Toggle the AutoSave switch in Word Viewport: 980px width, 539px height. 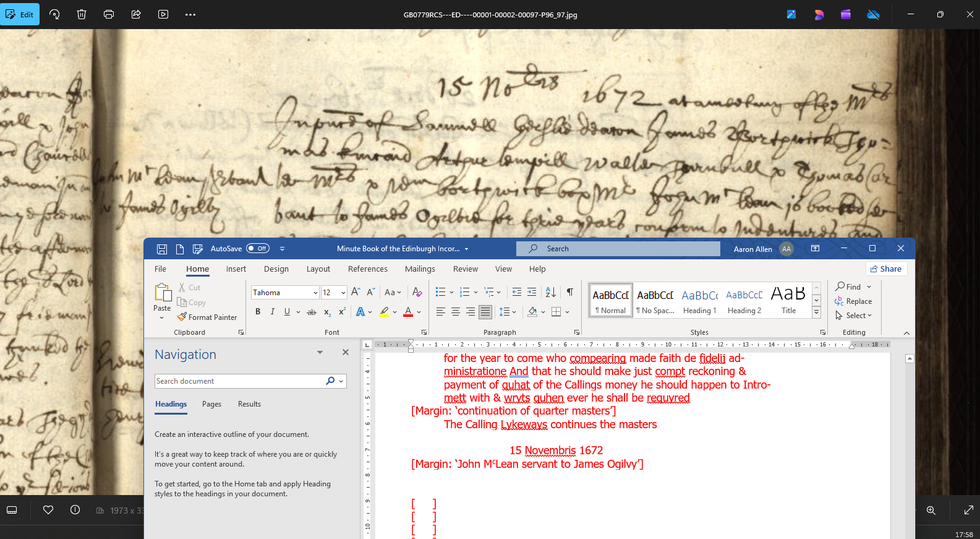(x=258, y=249)
